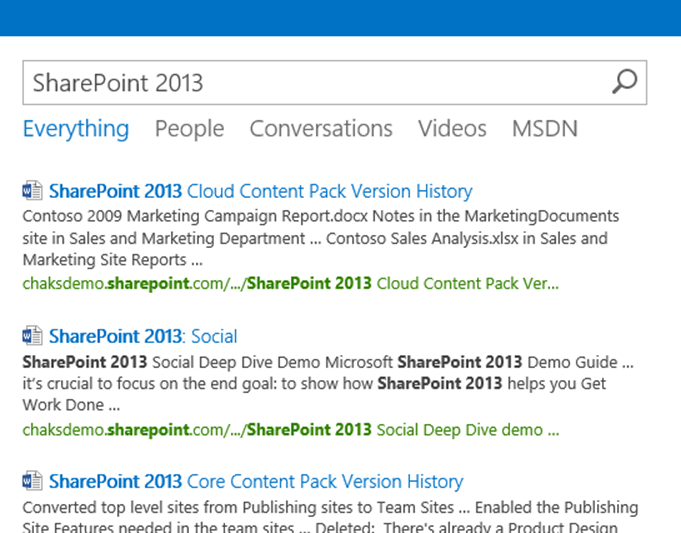The width and height of the screenshot is (681, 533).
Task: Click the magnifying glass search icon
Action: pyautogui.click(x=624, y=82)
